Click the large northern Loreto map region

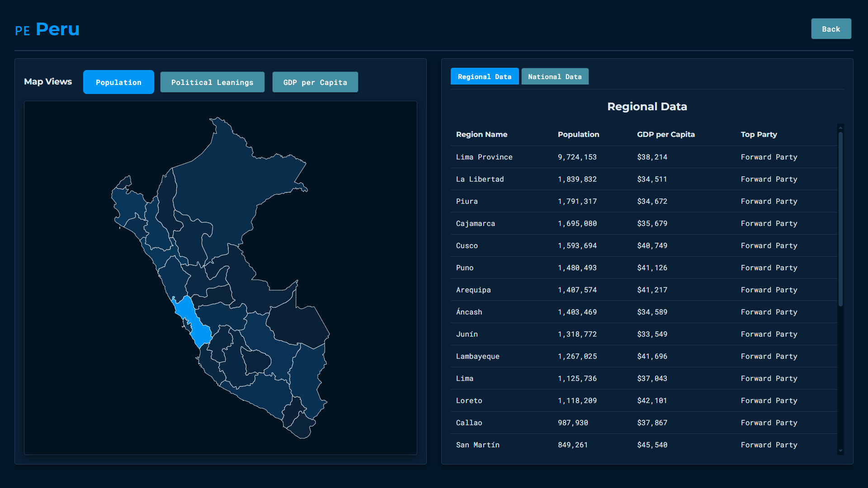pos(231,181)
